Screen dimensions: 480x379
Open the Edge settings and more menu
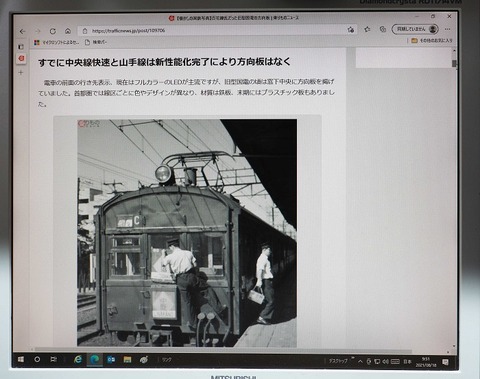pos(448,29)
